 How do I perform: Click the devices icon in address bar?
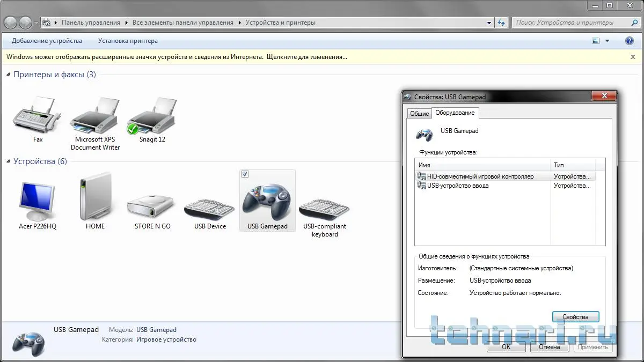[47, 23]
